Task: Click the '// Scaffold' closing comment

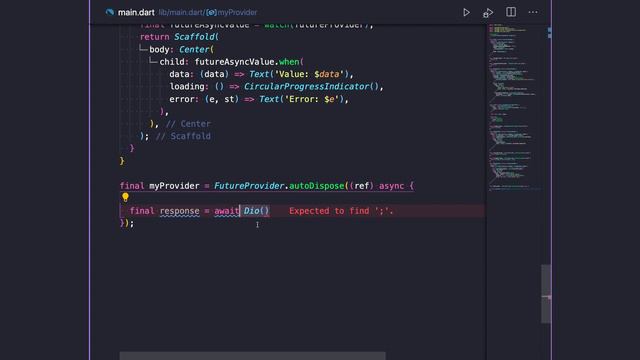Action: (183, 136)
